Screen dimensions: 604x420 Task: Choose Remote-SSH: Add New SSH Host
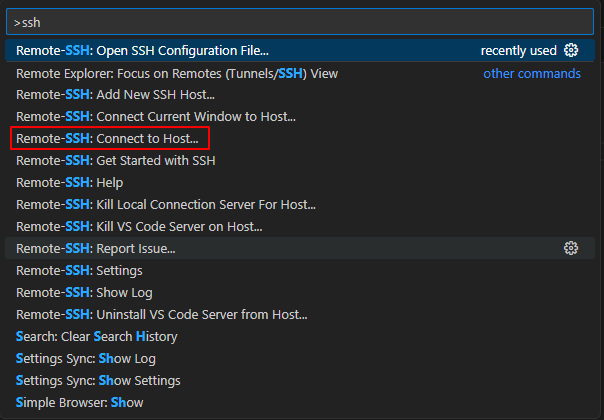[300, 94]
